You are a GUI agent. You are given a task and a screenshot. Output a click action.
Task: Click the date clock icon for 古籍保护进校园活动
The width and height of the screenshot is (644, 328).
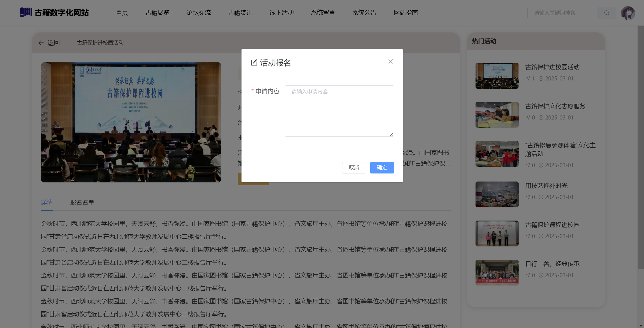[x=541, y=78]
